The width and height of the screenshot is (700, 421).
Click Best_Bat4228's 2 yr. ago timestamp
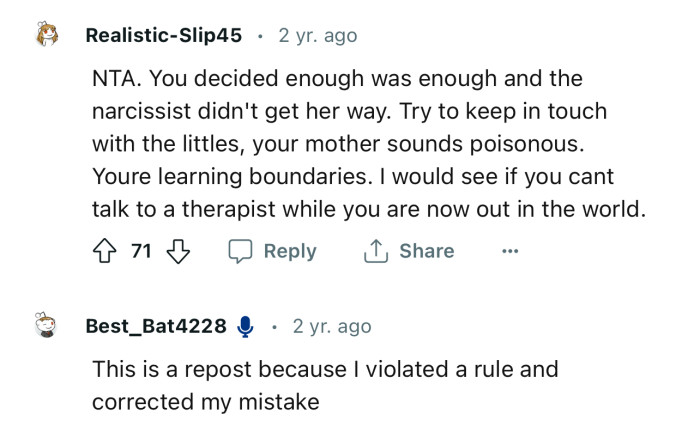[x=332, y=327]
